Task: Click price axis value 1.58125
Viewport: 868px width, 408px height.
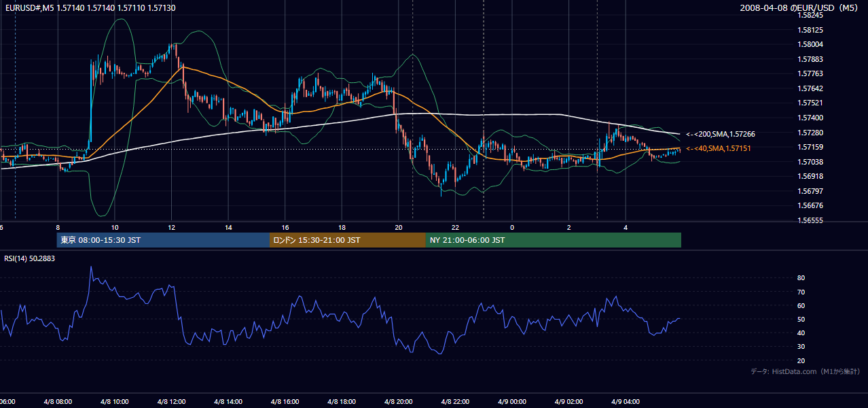Action: pyautogui.click(x=810, y=30)
